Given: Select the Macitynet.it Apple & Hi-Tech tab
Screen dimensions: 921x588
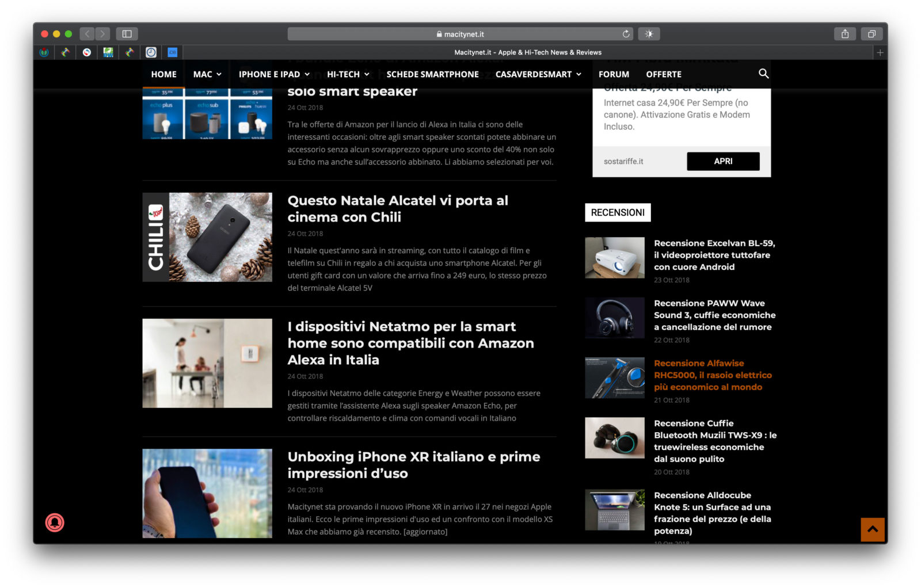Looking at the screenshot, I should [528, 52].
